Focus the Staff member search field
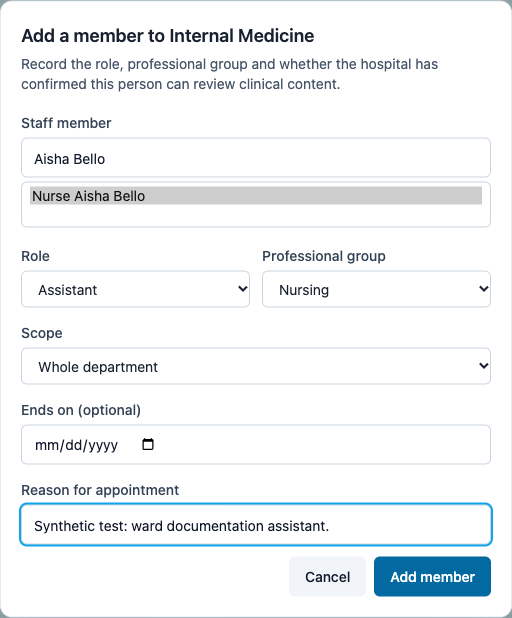The image size is (512, 618). (256, 158)
